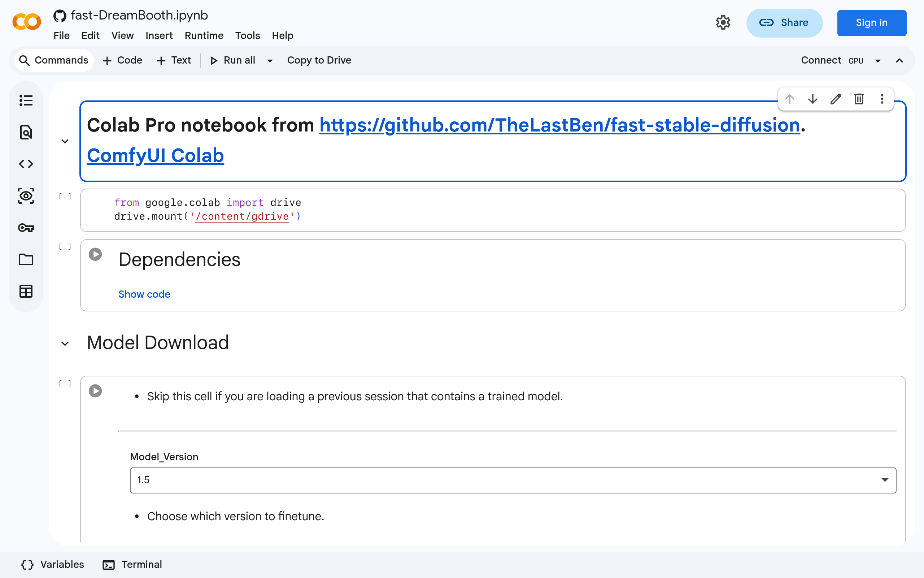Click the /content/gdrive path link
Screen dimensions: 924x578
(242, 216)
